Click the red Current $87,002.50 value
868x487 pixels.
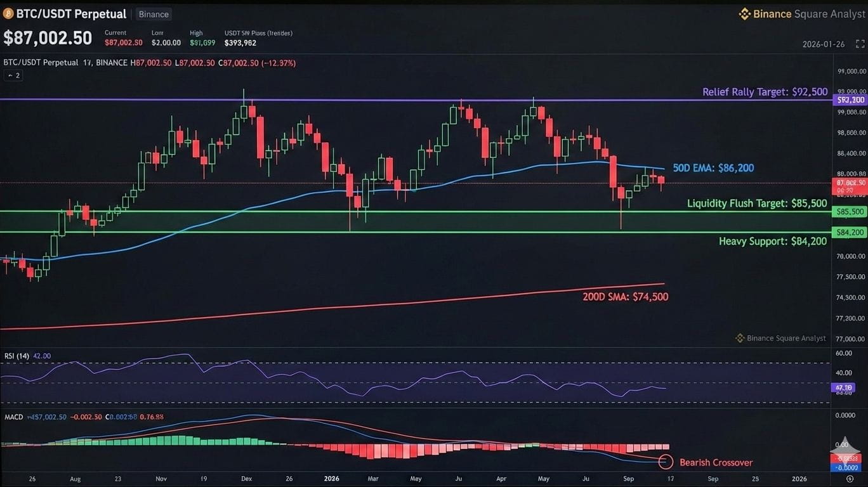[x=124, y=42]
